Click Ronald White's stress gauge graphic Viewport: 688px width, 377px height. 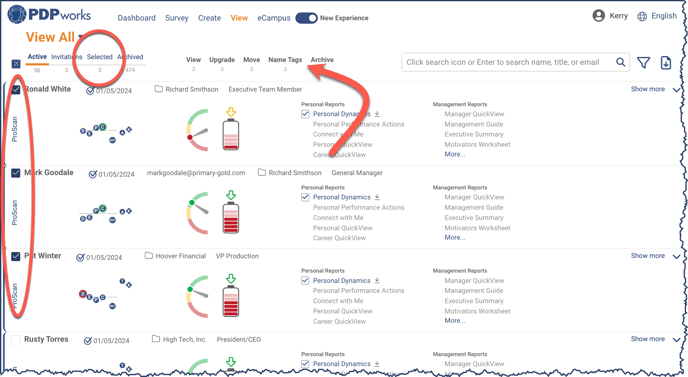197,130
